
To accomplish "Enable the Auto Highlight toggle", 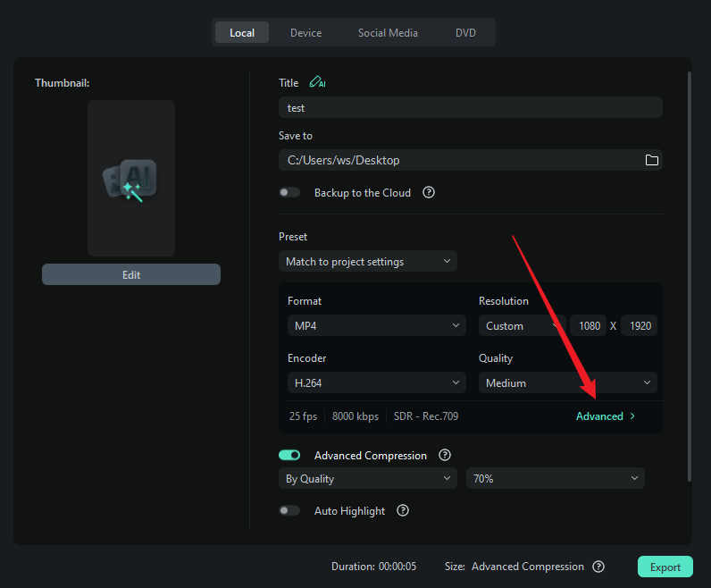I will click(x=289, y=510).
